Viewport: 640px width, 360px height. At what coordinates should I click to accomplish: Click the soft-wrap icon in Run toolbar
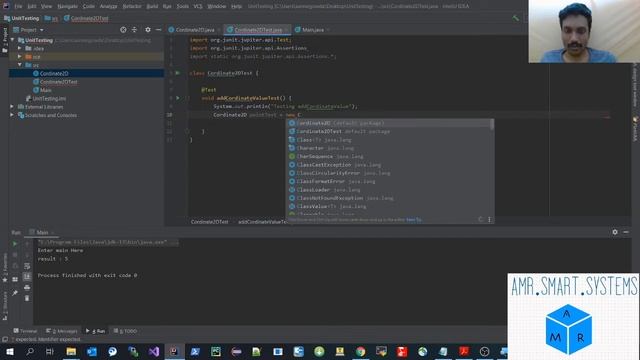(x=27, y=266)
